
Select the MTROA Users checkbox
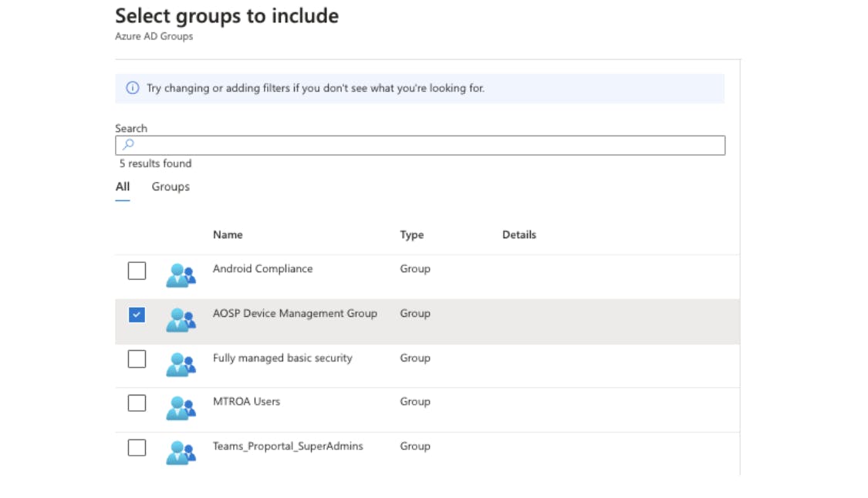(x=137, y=403)
